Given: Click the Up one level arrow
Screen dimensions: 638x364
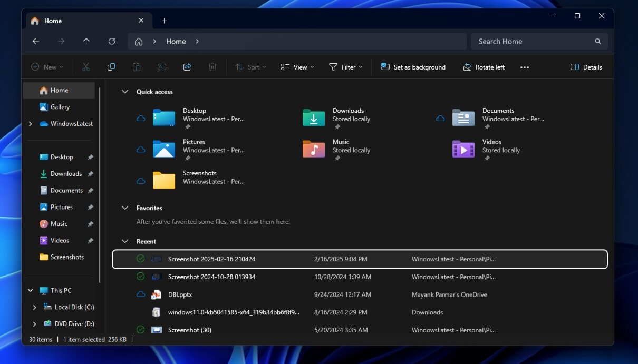Looking at the screenshot, I should point(86,42).
